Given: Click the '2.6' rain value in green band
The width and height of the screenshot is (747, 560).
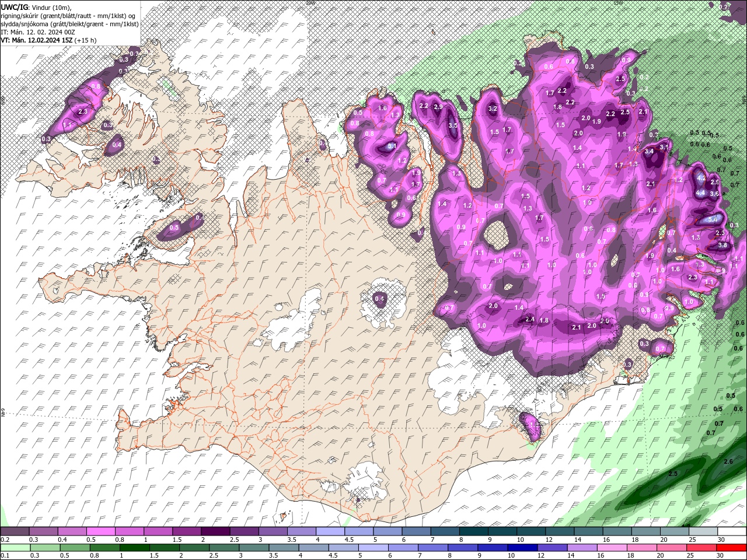Looking at the screenshot, I should [x=728, y=461].
